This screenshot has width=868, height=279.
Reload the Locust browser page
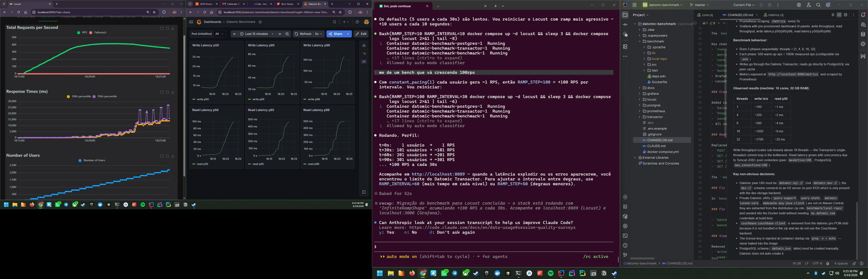(x=18, y=12)
